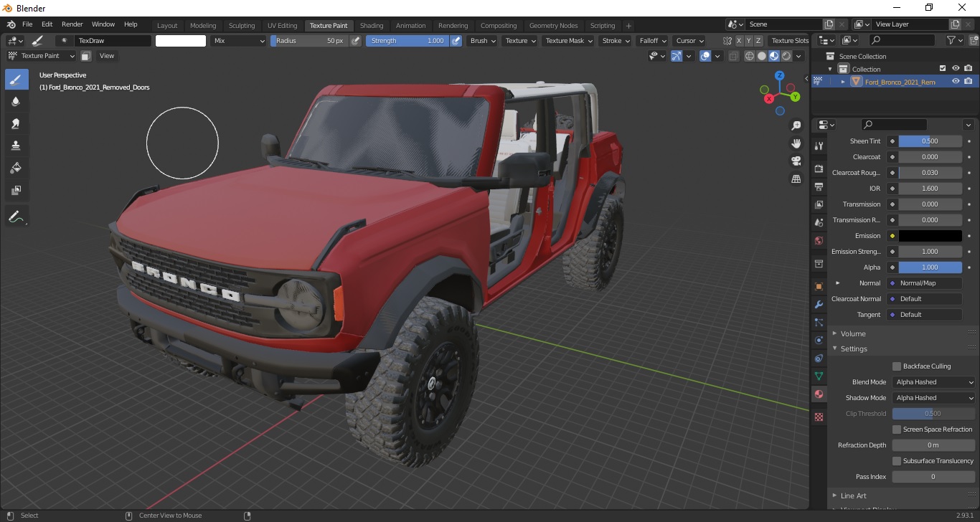Image resolution: width=980 pixels, height=522 pixels.
Task: Expand the Ford_Bronco_2021_Rem tree item
Action: pos(843,82)
